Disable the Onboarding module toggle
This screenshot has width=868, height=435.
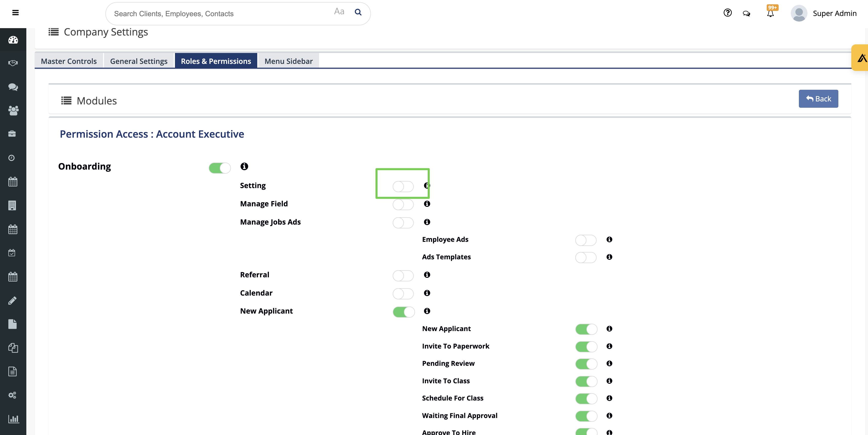220,168
